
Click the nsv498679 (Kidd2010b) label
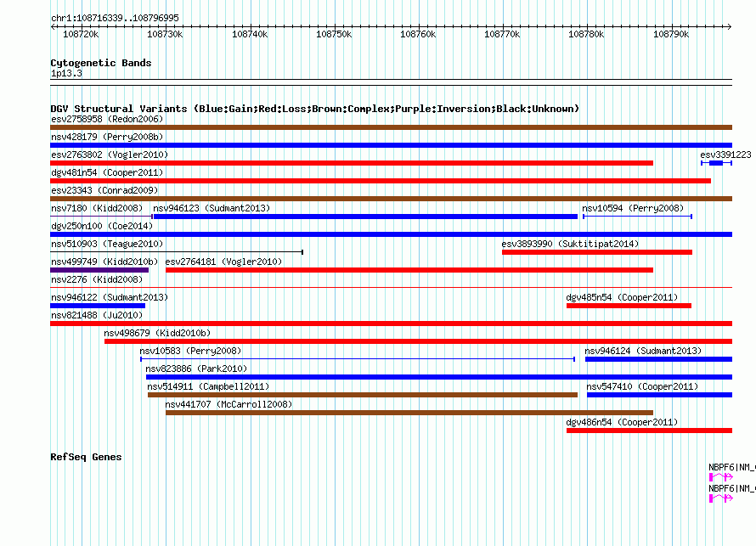click(x=157, y=333)
